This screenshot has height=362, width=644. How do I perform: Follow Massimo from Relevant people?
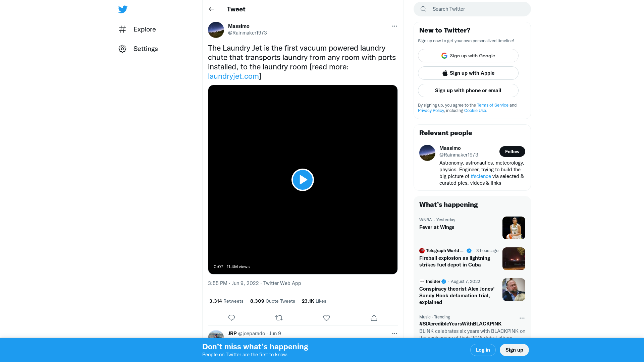(512, 152)
